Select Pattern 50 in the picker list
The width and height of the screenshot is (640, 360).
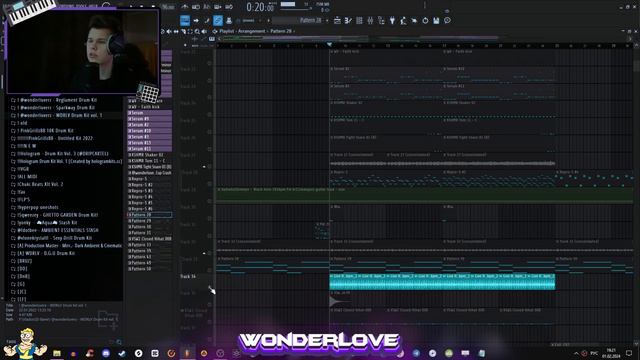150,269
